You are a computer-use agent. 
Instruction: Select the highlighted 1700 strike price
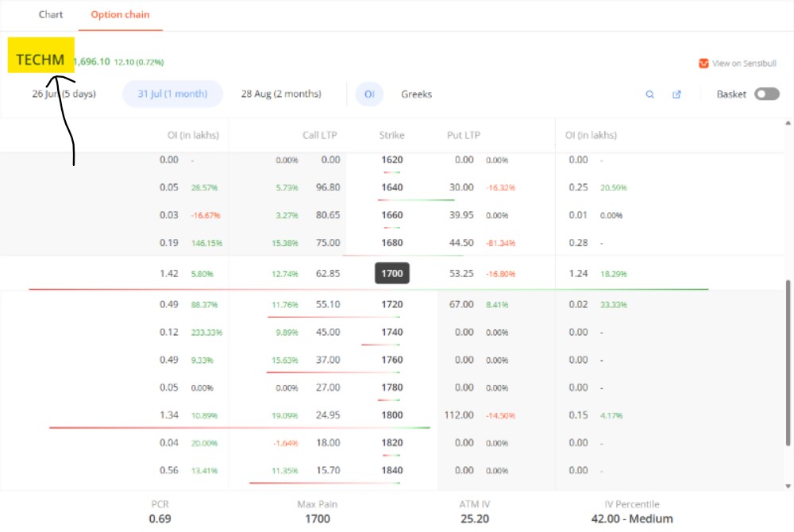(x=391, y=274)
